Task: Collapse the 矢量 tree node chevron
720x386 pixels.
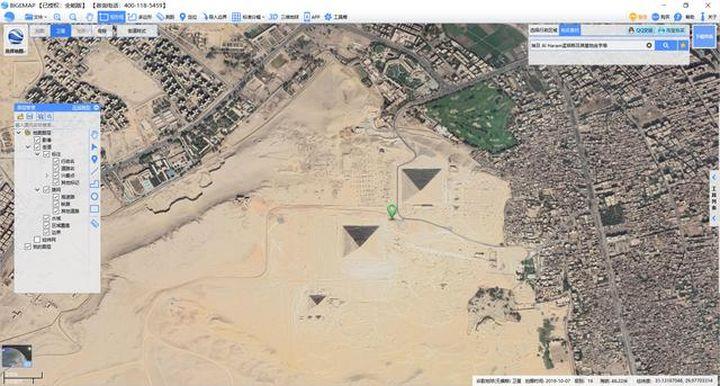Action: pos(28,147)
